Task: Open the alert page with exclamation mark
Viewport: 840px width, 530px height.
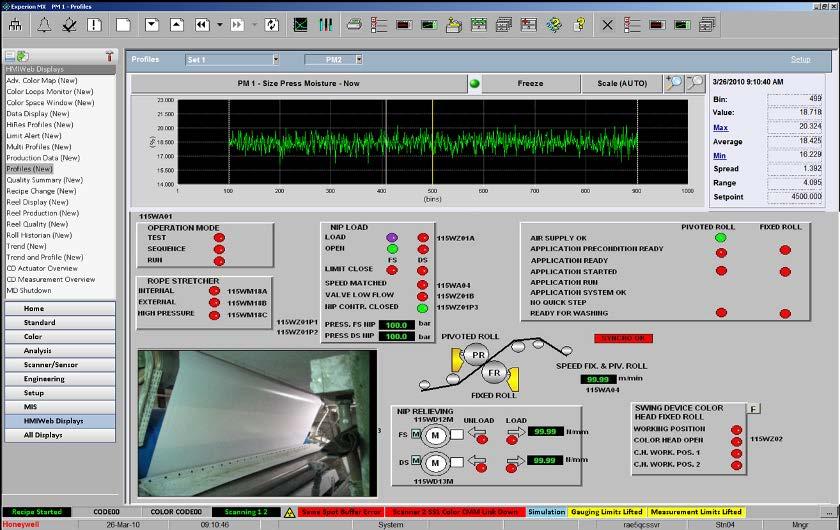Action: pos(94,25)
